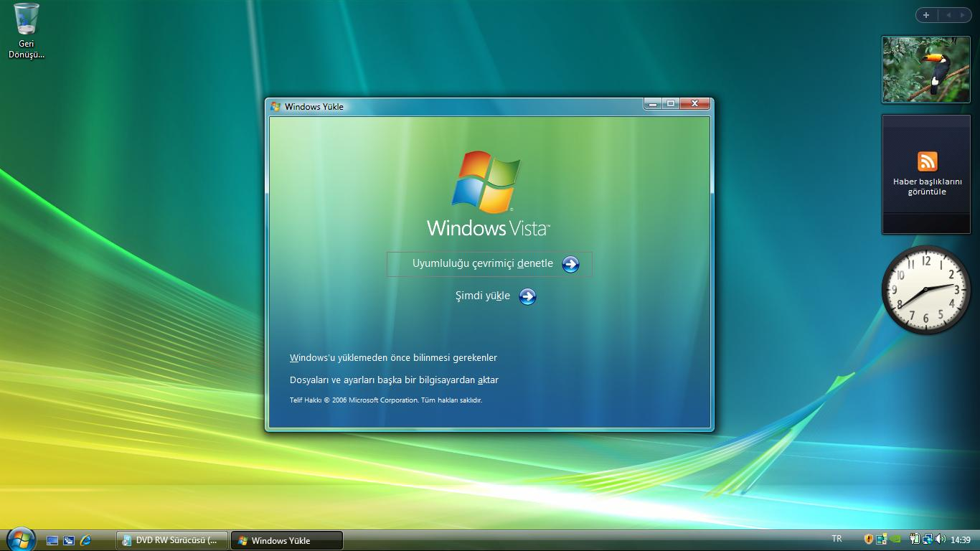Click the RSS feed icon in the sidebar
The width and height of the screenshot is (980, 551).
(927, 161)
